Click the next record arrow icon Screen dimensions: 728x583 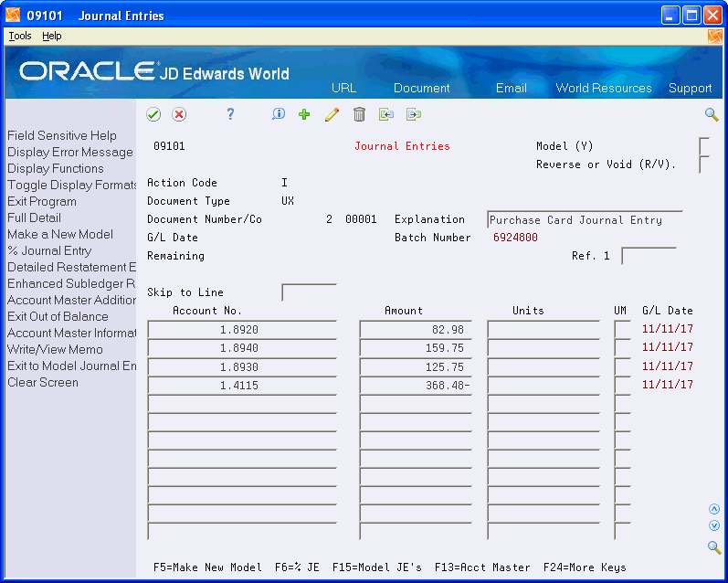pyautogui.click(x=414, y=114)
